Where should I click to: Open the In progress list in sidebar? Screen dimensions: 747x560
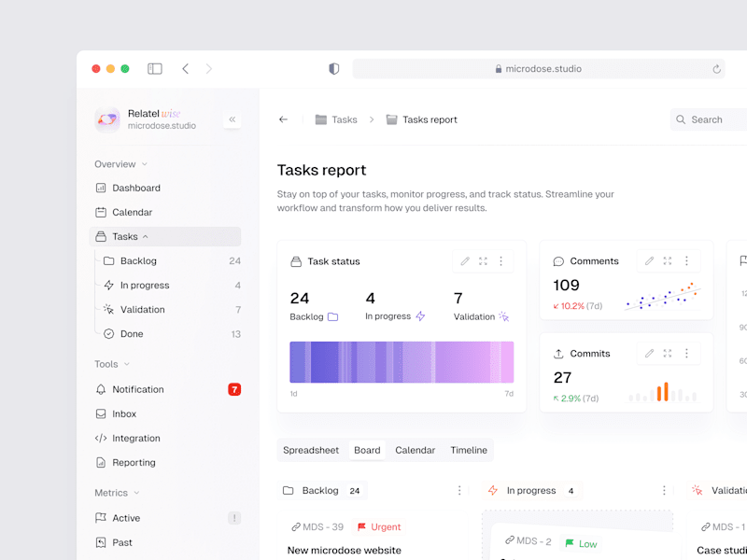pyautogui.click(x=172, y=286)
